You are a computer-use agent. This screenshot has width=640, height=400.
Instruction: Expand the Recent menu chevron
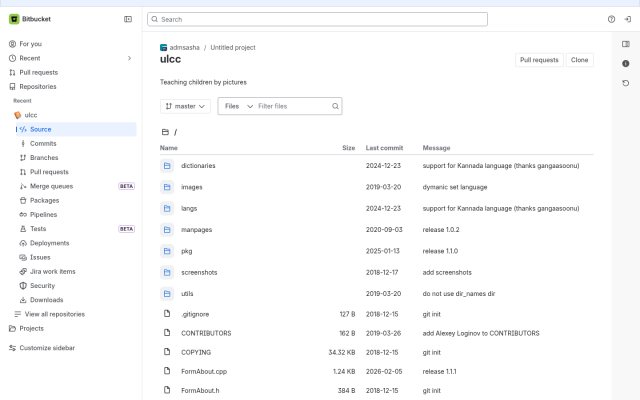click(x=129, y=58)
